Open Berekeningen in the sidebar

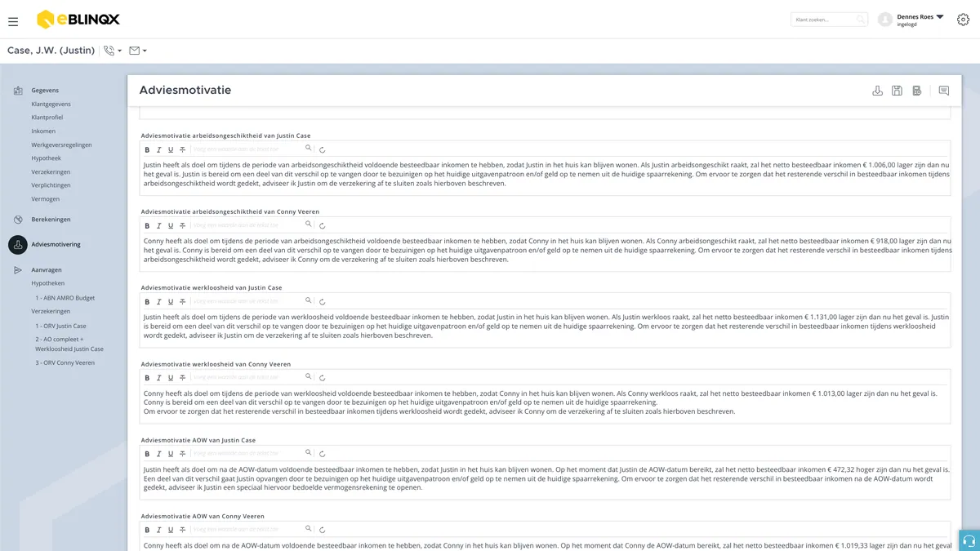click(x=51, y=220)
